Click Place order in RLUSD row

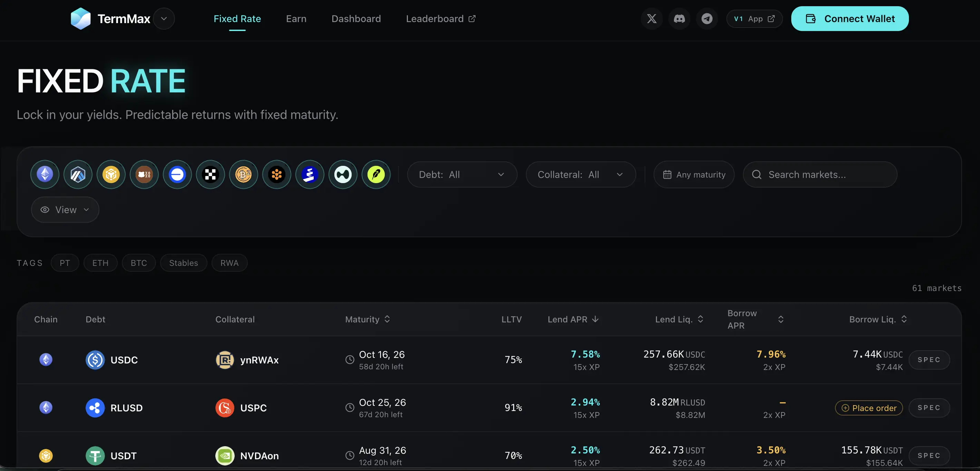click(x=869, y=408)
